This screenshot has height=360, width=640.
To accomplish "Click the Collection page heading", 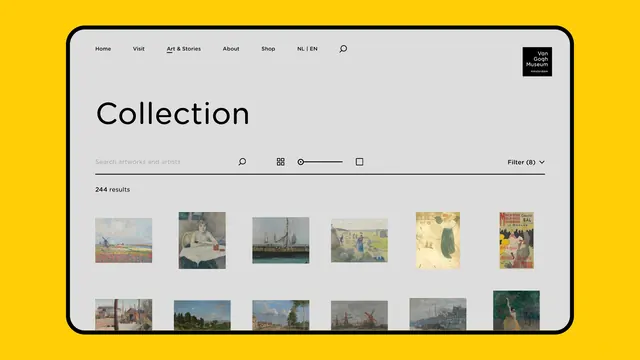I will coord(173,113).
